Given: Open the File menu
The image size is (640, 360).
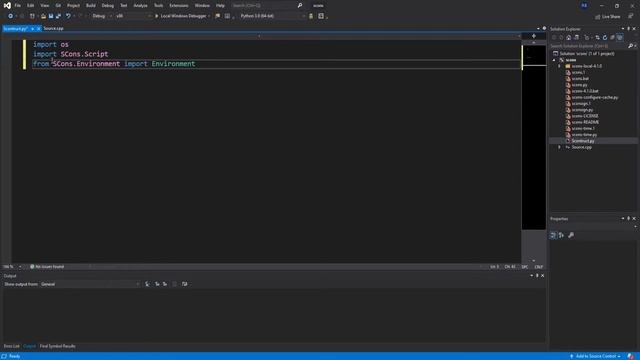Looking at the screenshot, I should point(18,6).
